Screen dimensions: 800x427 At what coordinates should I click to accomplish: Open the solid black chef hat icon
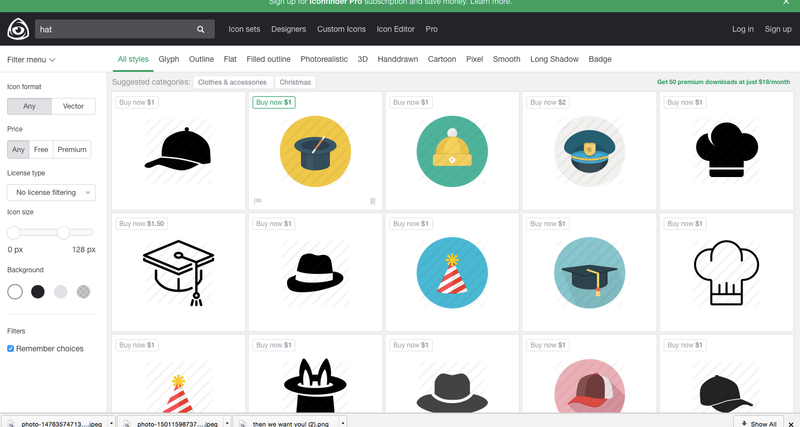point(727,150)
